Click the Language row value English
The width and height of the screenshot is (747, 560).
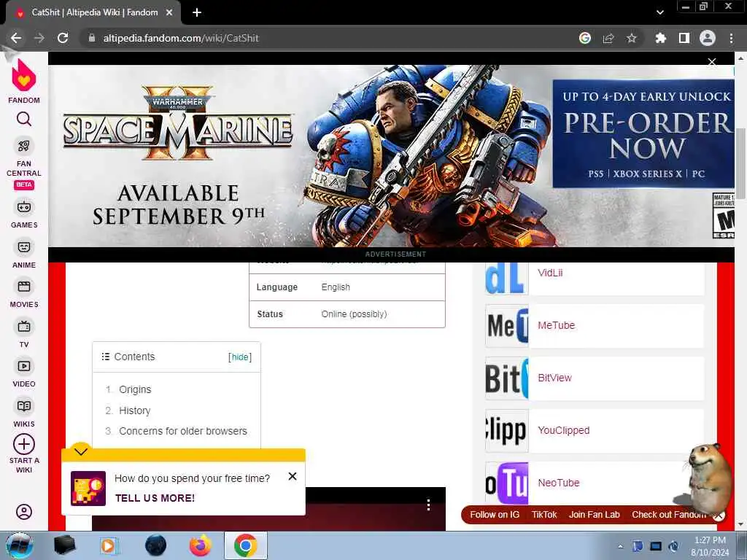[x=336, y=287]
